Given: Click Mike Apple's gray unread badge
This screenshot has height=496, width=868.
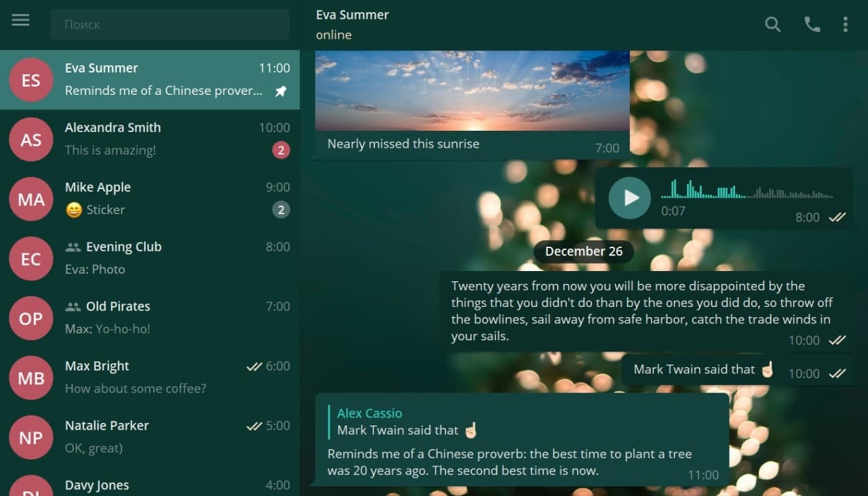Looking at the screenshot, I should click(281, 210).
